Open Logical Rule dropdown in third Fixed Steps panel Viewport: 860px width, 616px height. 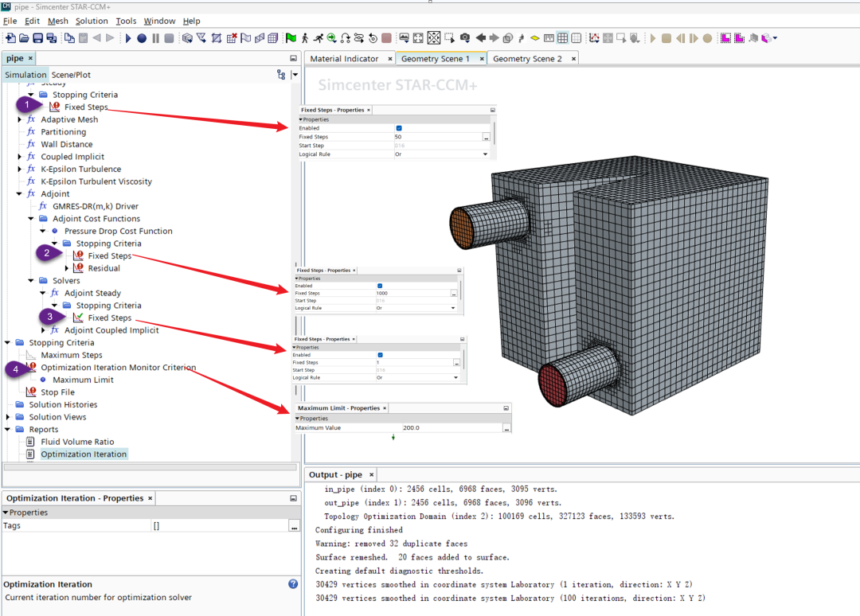pos(455,377)
